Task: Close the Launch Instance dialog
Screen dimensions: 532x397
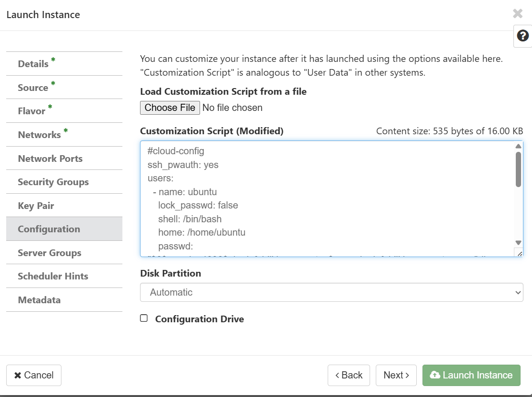Action: tap(518, 14)
